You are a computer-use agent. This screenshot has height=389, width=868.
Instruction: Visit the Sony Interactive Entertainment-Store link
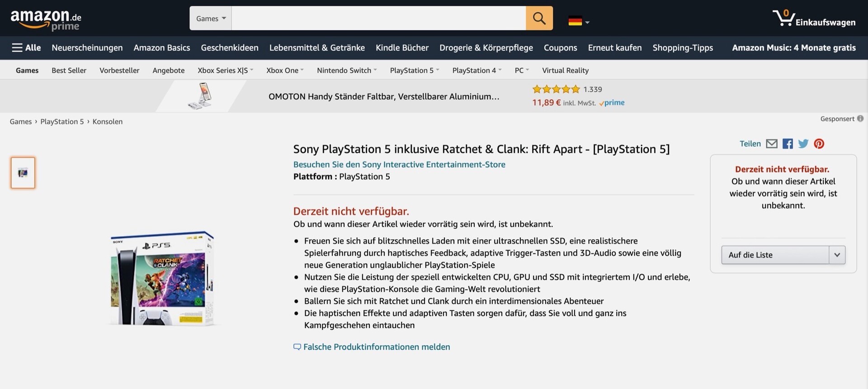[399, 164]
